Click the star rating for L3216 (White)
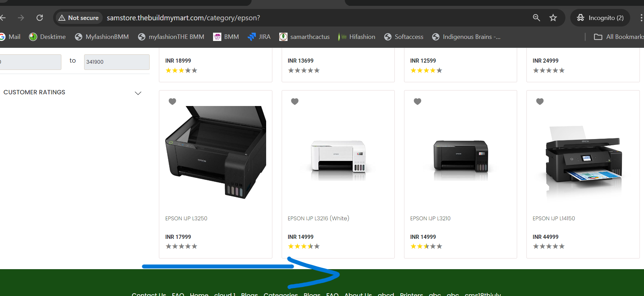This screenshot has height=296, width=644. pyautogui.click(x=304, y=246)
